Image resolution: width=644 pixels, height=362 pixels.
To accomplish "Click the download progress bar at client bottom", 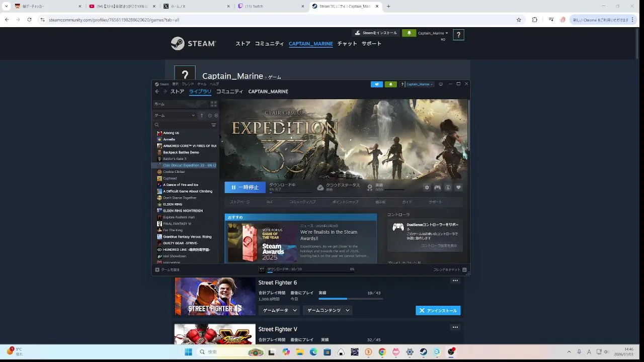I will 311,272.
